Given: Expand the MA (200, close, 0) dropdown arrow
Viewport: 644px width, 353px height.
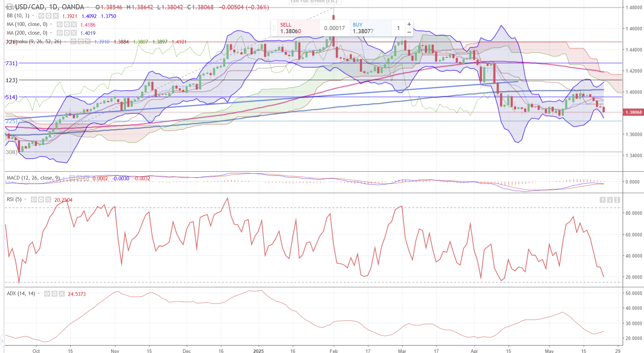Looking at the screenshot, I should 51,33.
